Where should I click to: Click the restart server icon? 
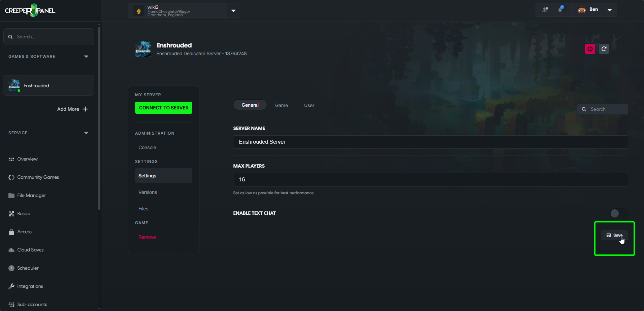coord(604,49)
